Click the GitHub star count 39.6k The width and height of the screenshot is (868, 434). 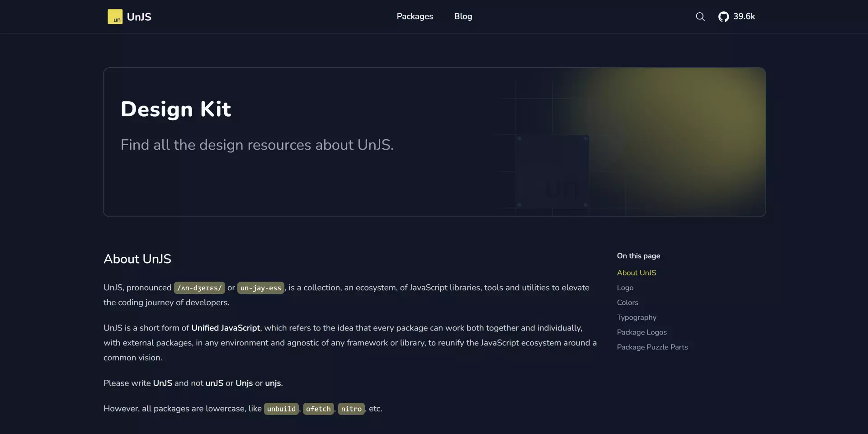(744, 16)
